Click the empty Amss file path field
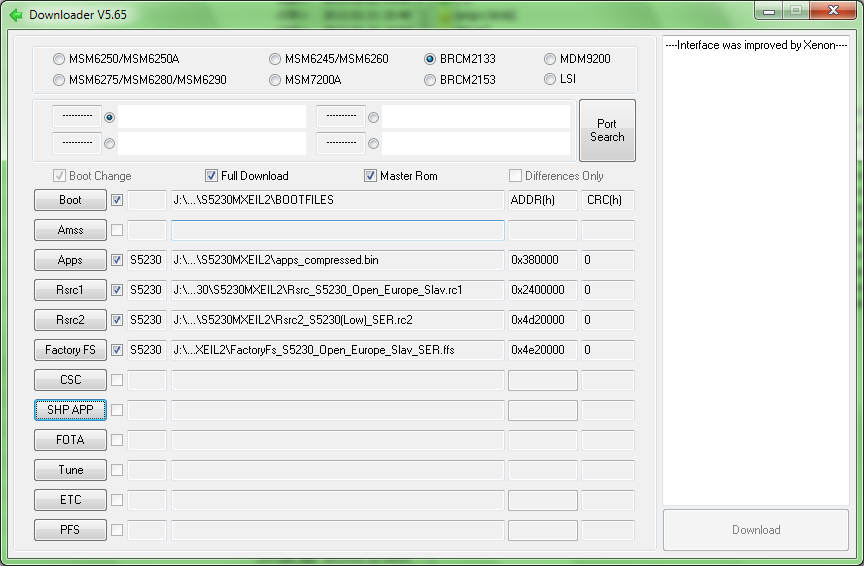This screenshot has width=864, height=566. [x=337, y=230]
